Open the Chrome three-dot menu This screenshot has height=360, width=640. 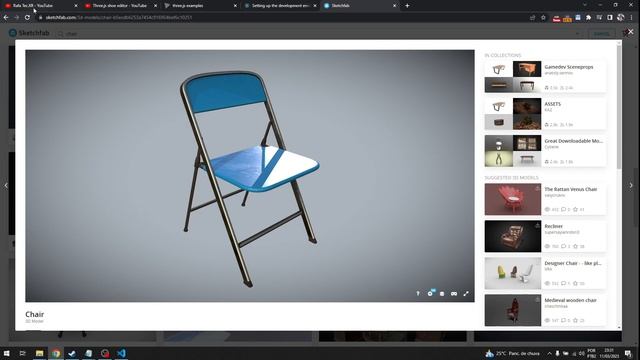pos(631,18)
